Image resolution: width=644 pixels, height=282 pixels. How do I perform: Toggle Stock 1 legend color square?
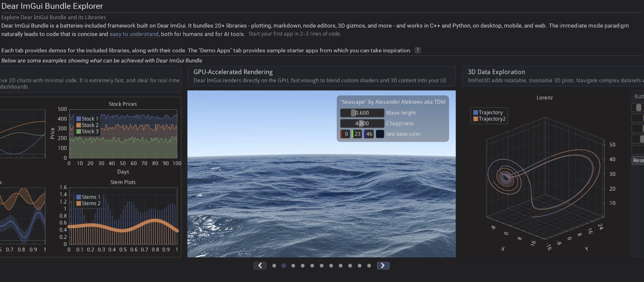(x=79, y=119)
